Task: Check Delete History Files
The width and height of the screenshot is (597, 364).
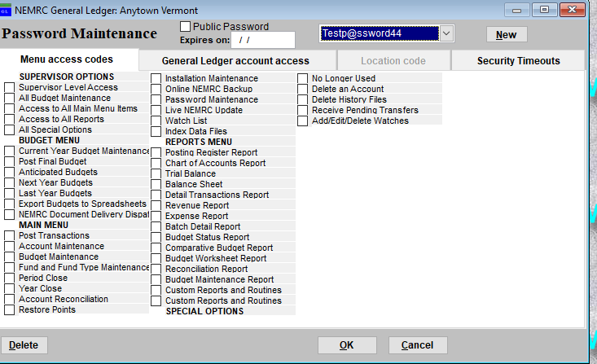Action: coord(303,100)
